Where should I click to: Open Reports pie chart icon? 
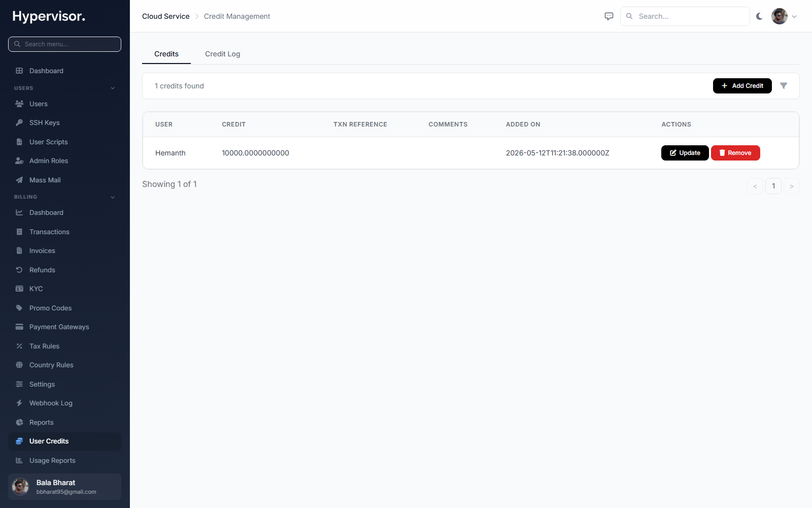(x=19, y=422)
